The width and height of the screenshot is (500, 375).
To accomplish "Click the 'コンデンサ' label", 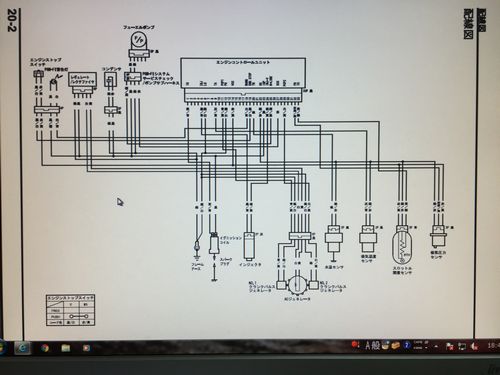I will [111, 69].
